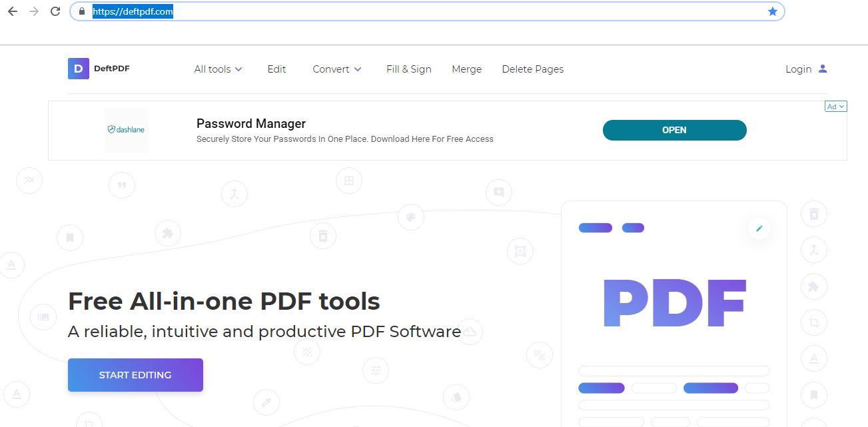This screenshot has height=427, width=868.
Task: Click the highlighted URL in the address bar
Action: pos(133,11)
